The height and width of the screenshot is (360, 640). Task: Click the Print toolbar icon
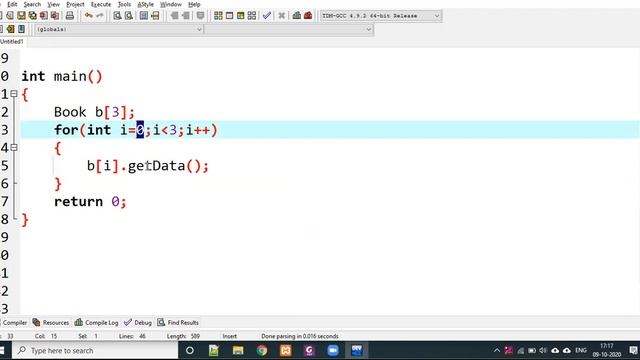point(70,16)
